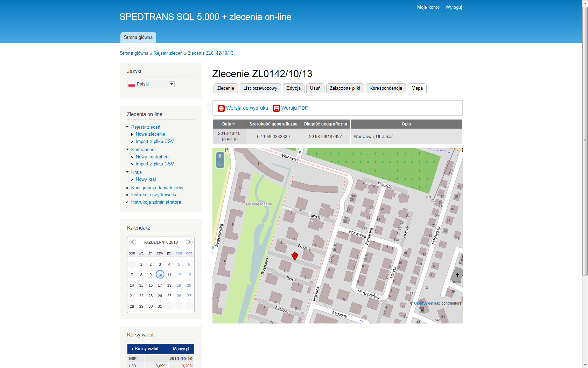
Task: Sort by Data column arrow
Action: click(x=234, y=124)
